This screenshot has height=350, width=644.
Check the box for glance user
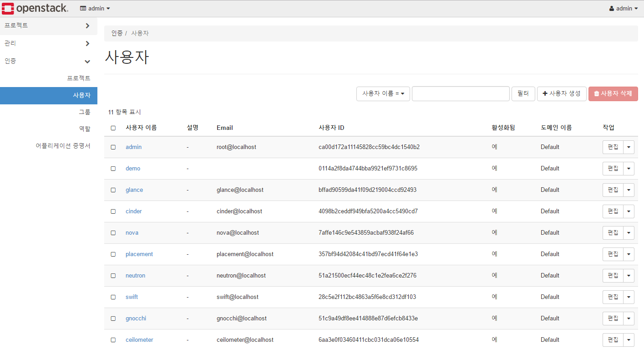point(113,190)
